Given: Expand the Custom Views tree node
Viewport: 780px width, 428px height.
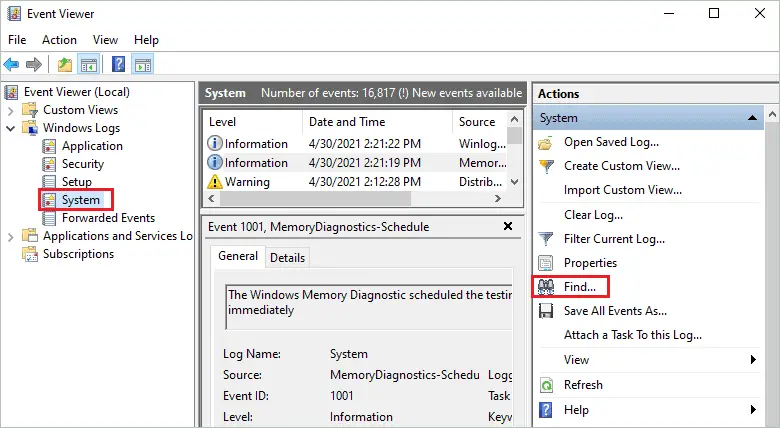Looking at the screenshot, I should [x=12, y=110].
